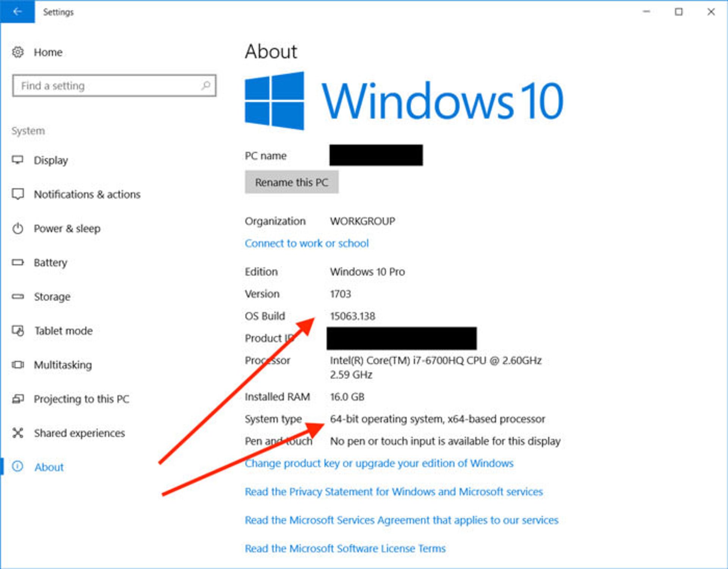This screenshot has height=569, width=728.
Task: Click the OS Build value 15063.138
Action: (353, 316)
